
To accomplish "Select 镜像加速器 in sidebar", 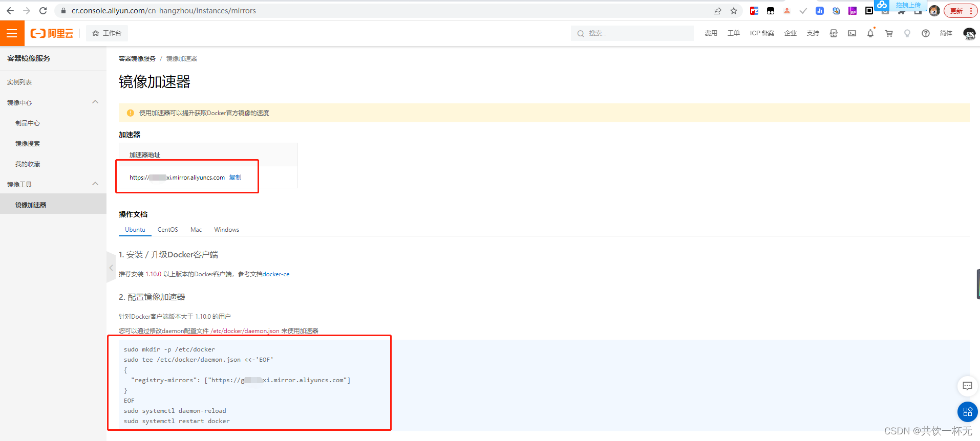I will [53, 204].
